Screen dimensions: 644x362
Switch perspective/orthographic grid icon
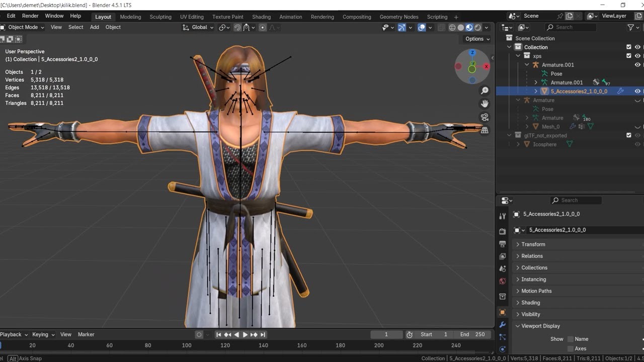[485, 130]
